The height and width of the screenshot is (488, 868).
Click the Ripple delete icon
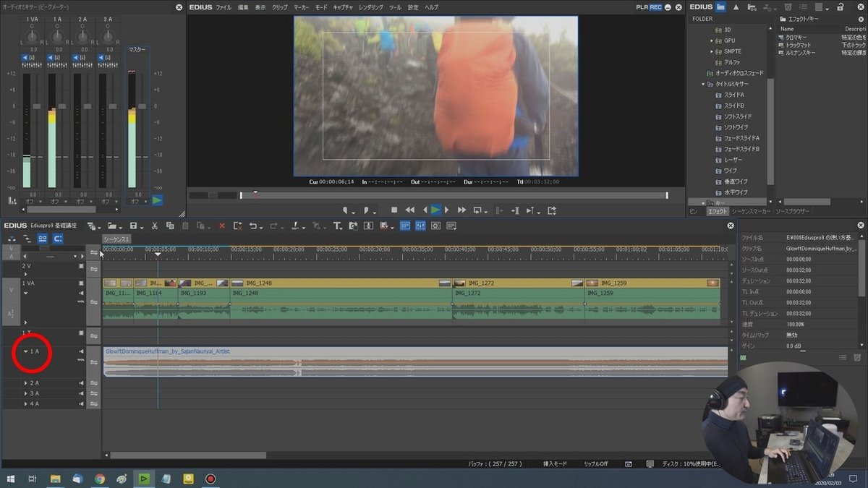[238, 226]
